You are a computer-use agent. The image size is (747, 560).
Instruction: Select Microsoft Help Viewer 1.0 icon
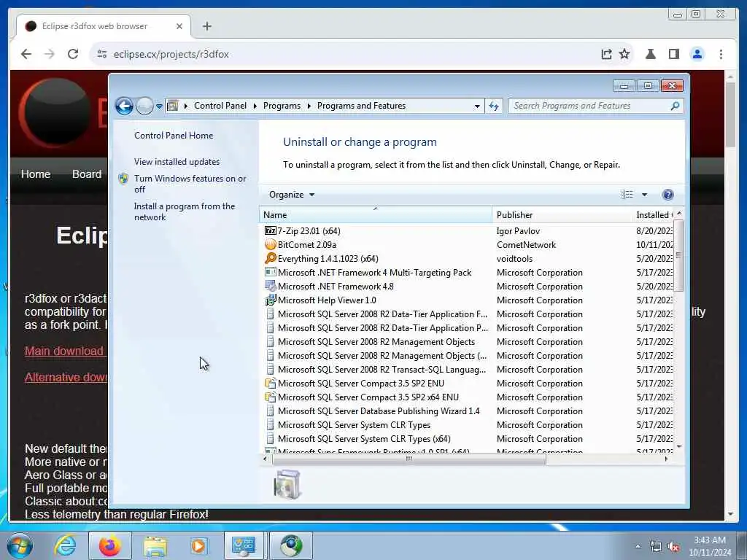(x=270, y=300)
